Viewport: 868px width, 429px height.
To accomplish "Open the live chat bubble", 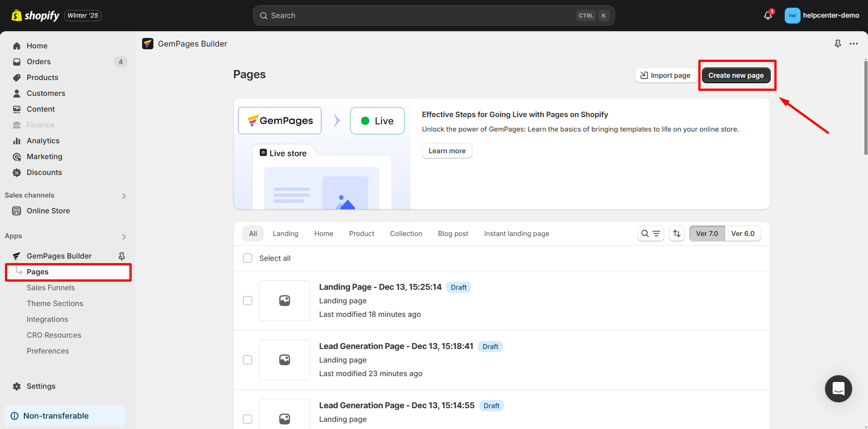I will [x=838, y=389].
